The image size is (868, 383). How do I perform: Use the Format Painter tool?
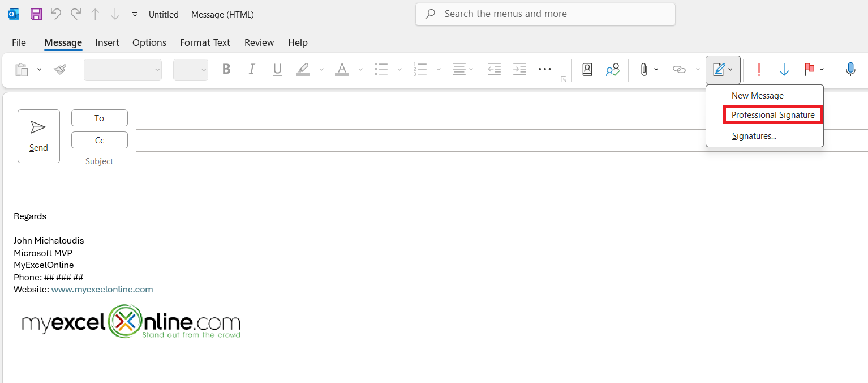59,69
